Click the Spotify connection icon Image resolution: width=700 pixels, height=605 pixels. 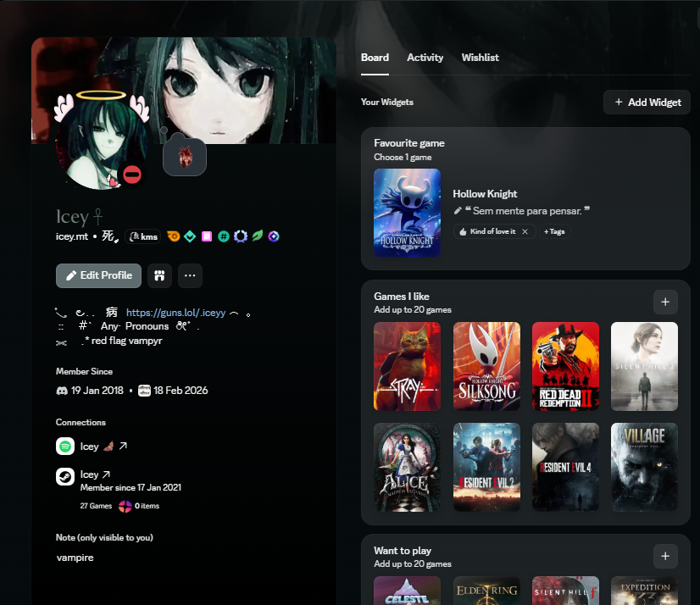[65, 446]
